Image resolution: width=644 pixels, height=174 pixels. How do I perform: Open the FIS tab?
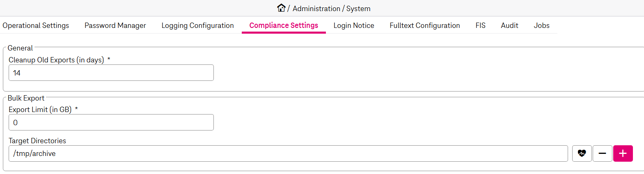click(x=480, y=25)
